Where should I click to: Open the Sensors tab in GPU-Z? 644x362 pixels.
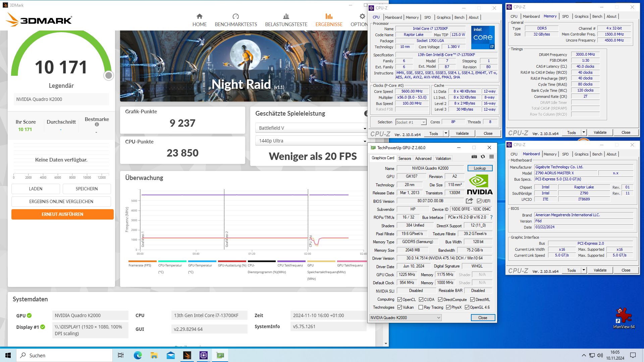coord(405,159)
